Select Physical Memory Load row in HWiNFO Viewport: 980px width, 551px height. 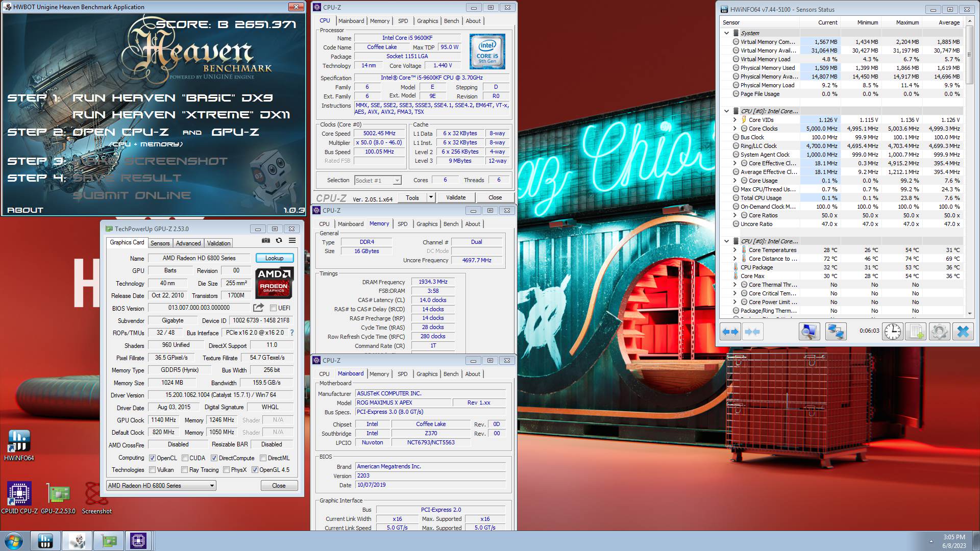tap(842, 85)
